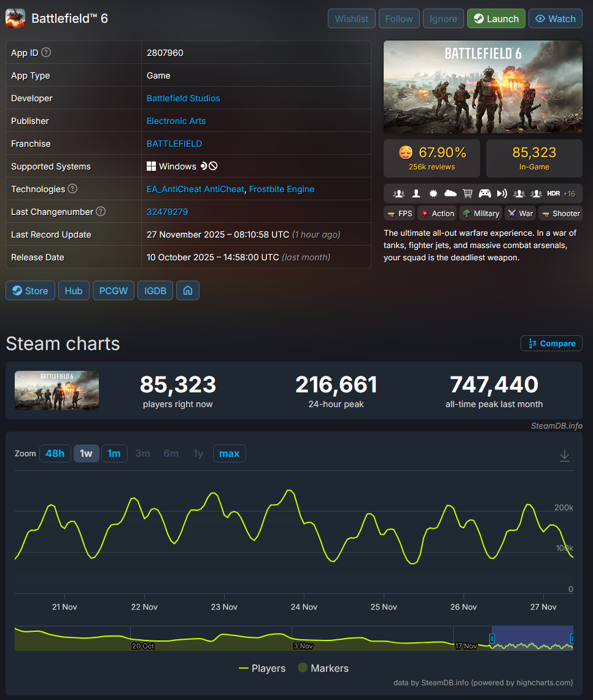
Task: Click the single-player category icon
Action: 416,193
